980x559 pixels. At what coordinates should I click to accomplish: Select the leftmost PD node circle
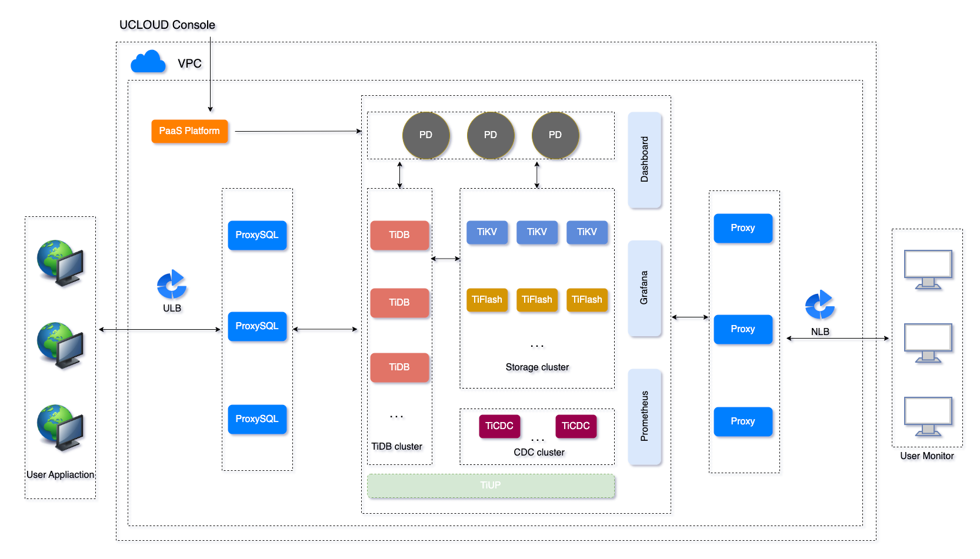[426, 135]
